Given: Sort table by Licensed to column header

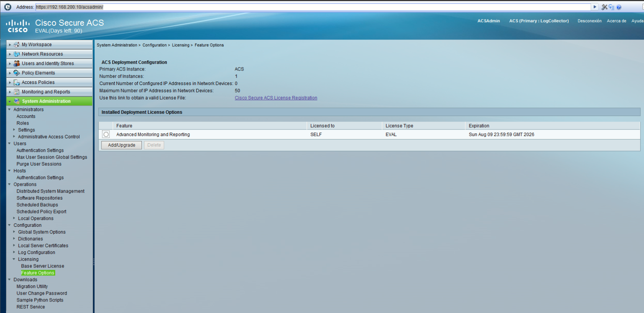Looking at the screenshot, I should (345, 126).
